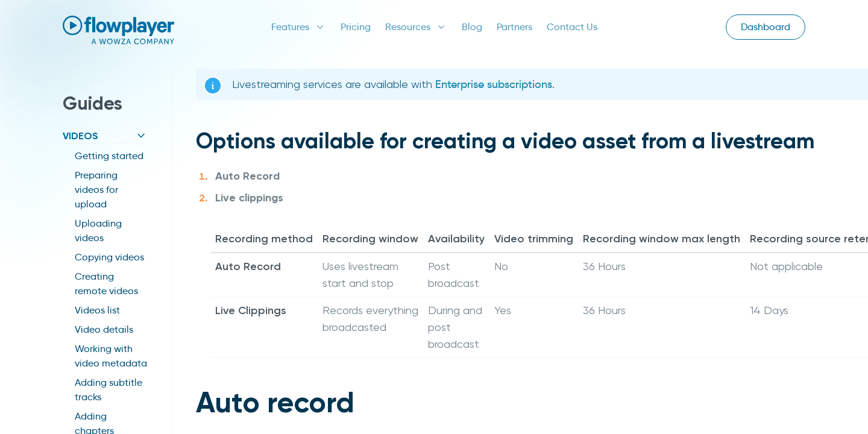Open the Resources menu

point(407,27)
